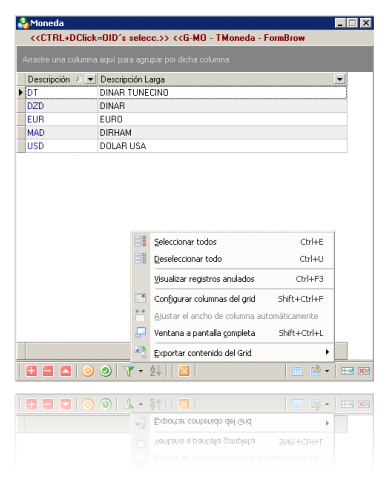
Task: Click the Seleccionar todos menu icon
Action: point(140,241)
